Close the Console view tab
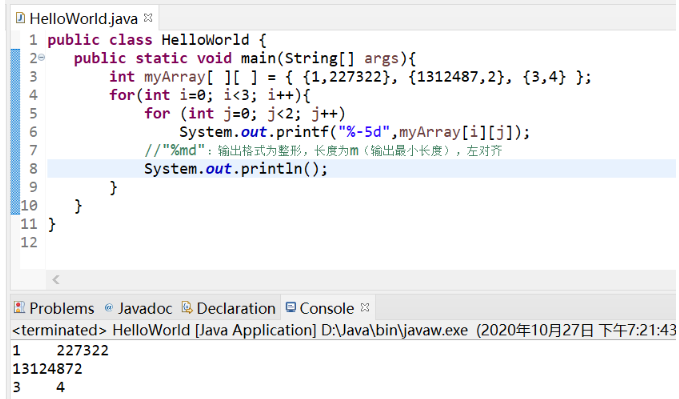This screenshot has width=679, height=399. [365, 307]
